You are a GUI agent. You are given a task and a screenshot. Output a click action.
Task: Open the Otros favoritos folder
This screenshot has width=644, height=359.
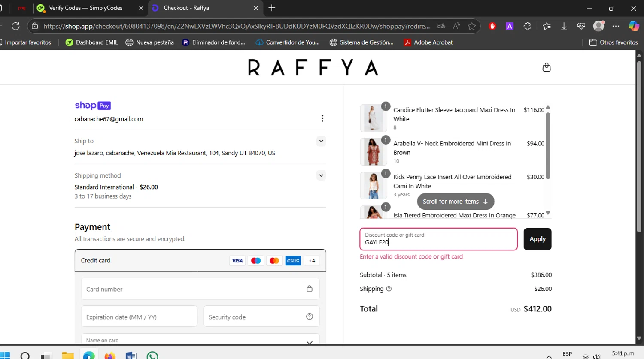(614, 42)
